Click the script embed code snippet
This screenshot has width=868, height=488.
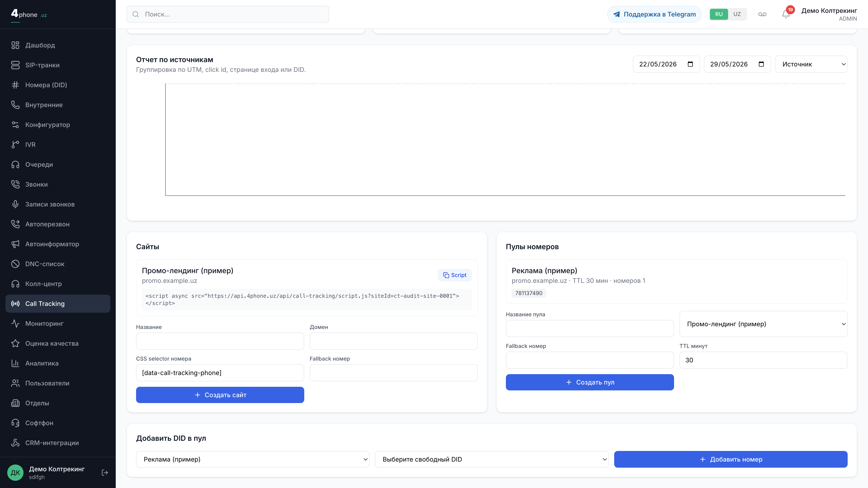(307, 299)
